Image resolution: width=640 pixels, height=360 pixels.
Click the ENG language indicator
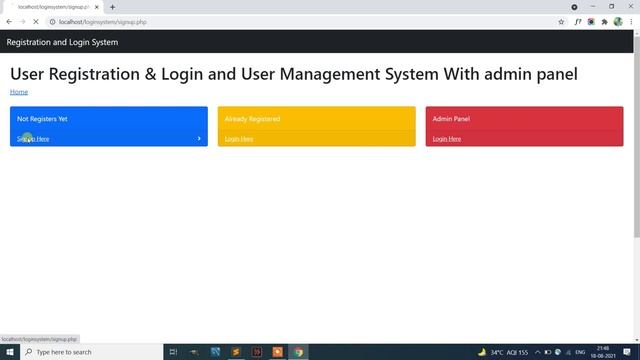580,352
